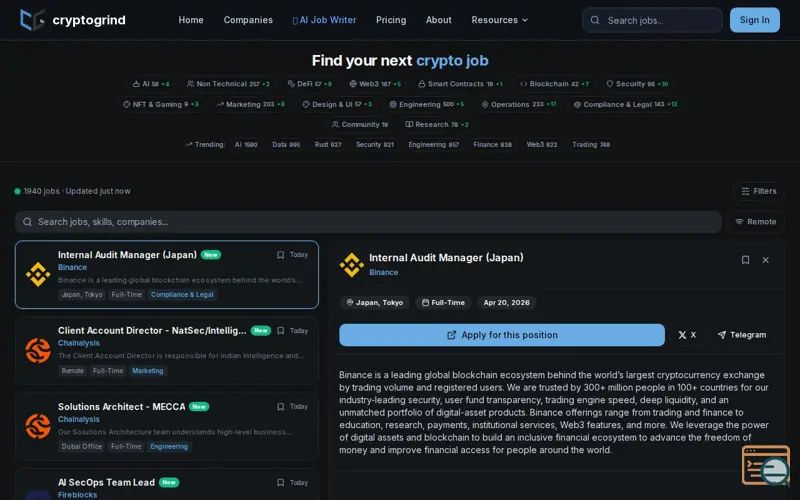Viewport: 800px width, 500px height.
Task: Select the Blockchain category tag
Action: [554, 84]
